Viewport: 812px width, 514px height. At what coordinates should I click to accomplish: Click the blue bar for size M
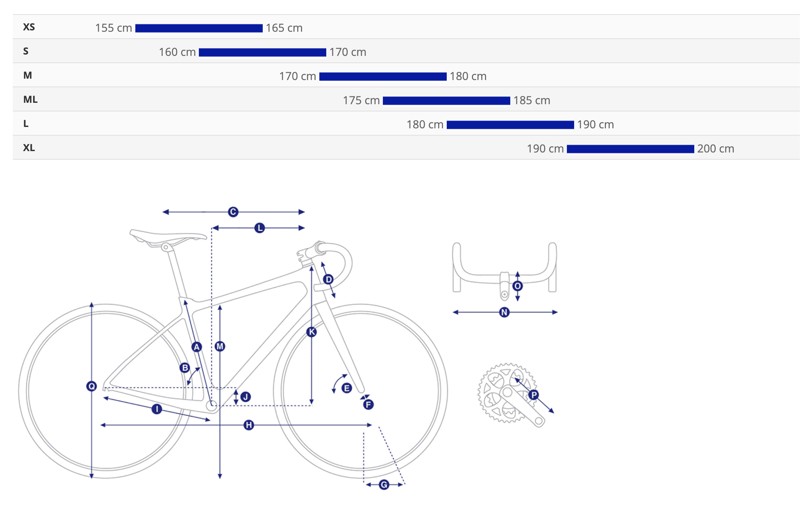pyautogui.click(x=383, y=77)
